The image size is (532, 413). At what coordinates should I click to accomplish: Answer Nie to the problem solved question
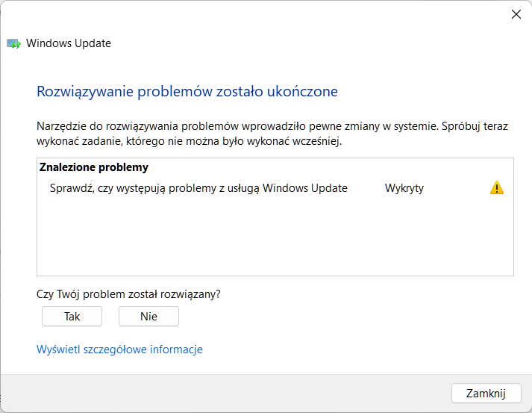click(x=148, y=316)
